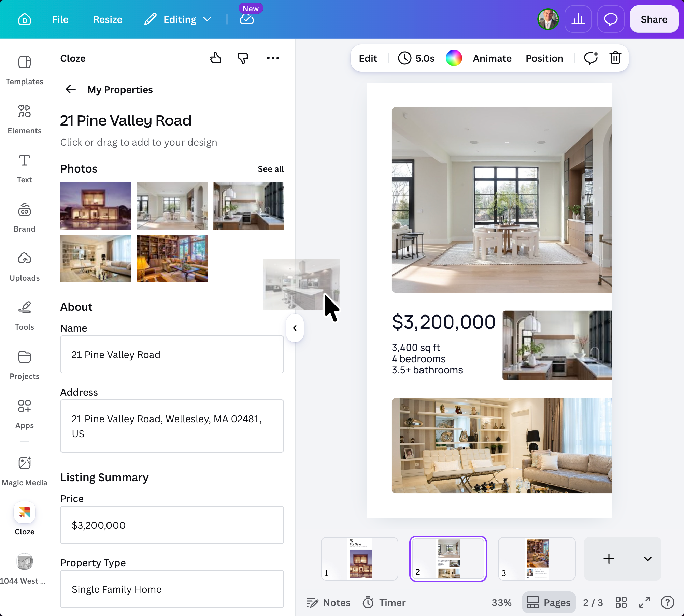The image size is (684, 616).
Task: Click the 2 / 3 page indicator
Action: pyautogui.click(x=593, y=603)
